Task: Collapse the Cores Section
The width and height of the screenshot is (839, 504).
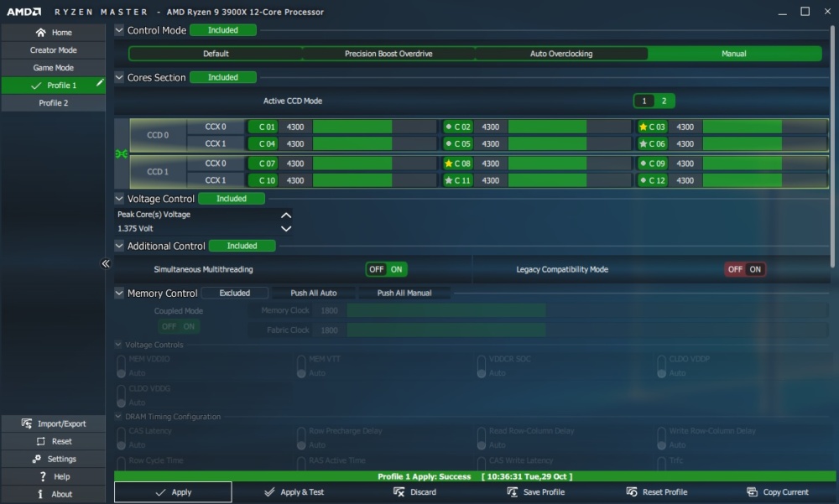Action: [119, 77]
